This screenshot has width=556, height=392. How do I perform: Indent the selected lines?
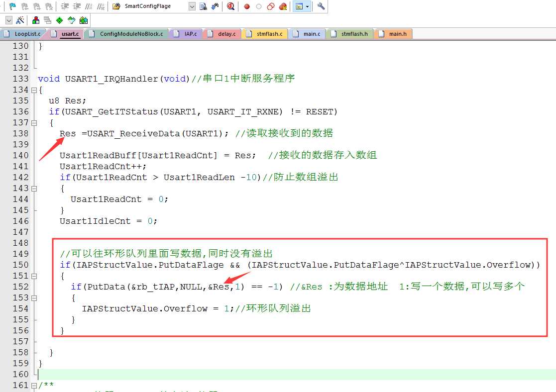point(65,6)
